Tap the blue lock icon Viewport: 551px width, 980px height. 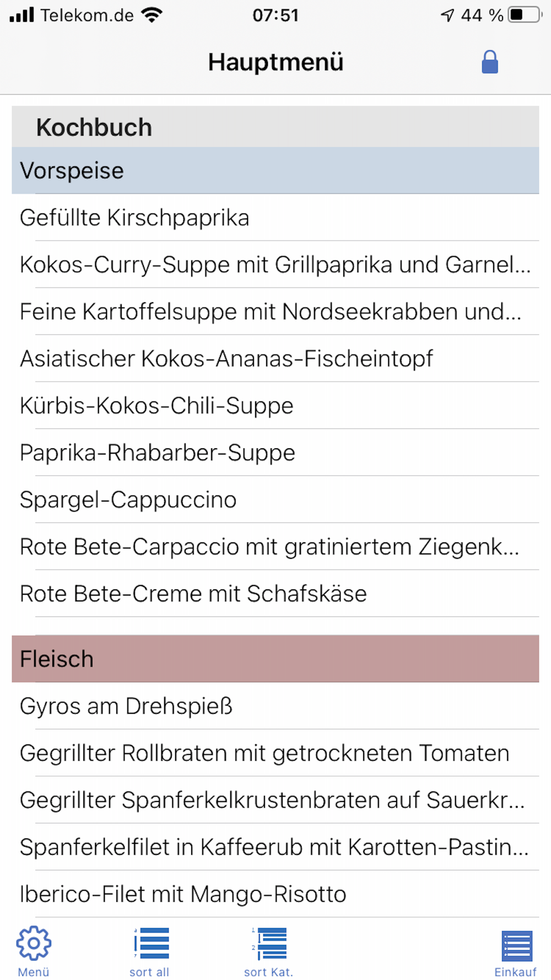(x=490, y=62)
